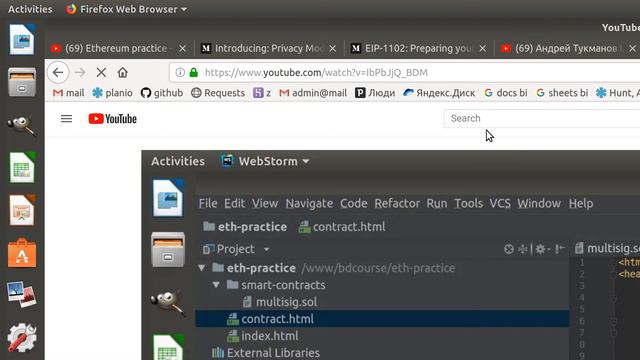
Task: Open the Edit menu in WebStorm
Action: (235, 203)
